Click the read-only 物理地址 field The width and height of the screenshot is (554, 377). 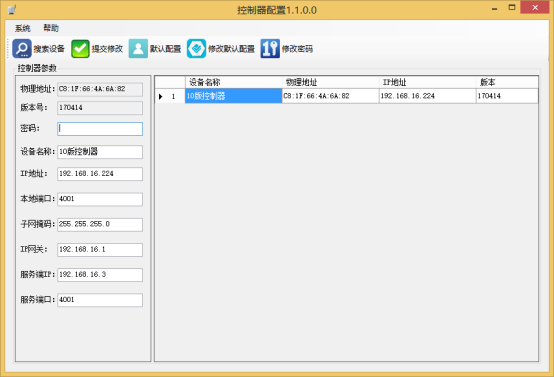100,89
